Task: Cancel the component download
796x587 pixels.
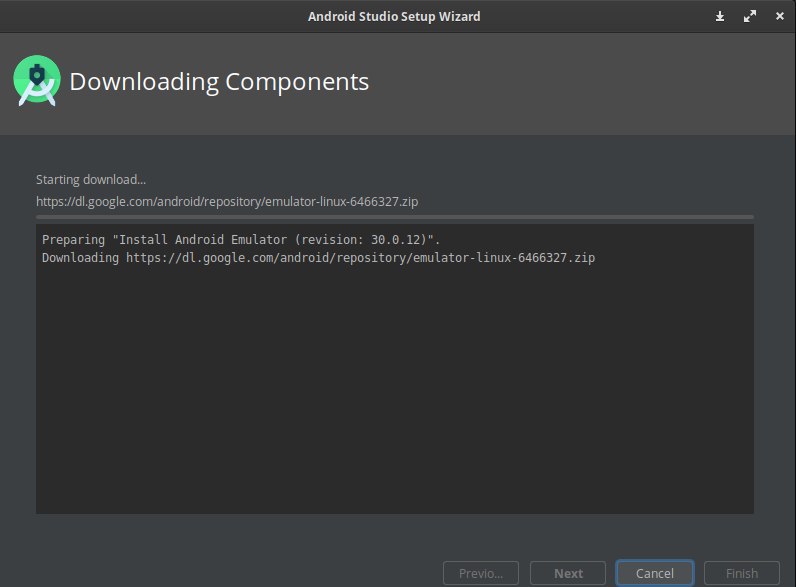Action: tap(654, 573)
